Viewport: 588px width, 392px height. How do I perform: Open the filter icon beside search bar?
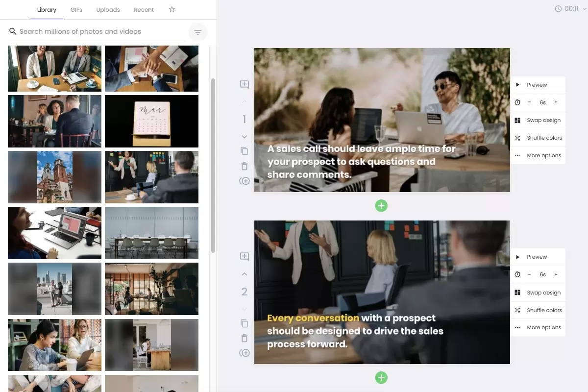coord(198,32)
